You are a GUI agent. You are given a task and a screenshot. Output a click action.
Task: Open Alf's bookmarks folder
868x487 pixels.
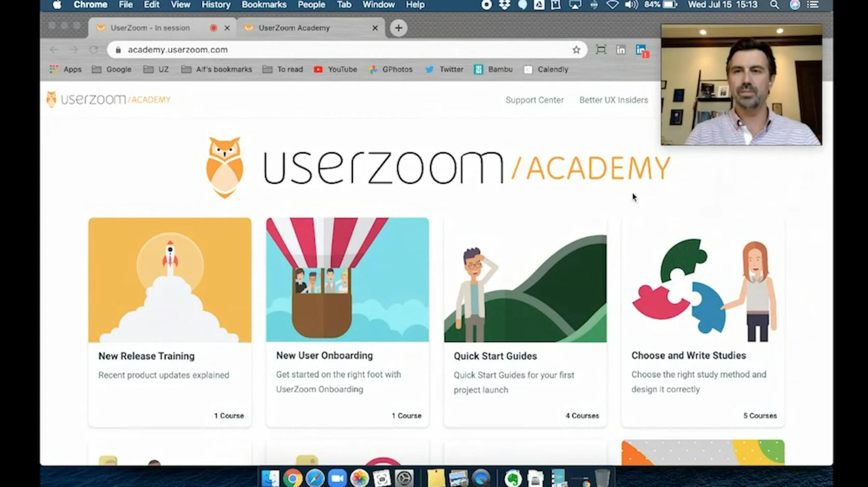pos(217,69)
